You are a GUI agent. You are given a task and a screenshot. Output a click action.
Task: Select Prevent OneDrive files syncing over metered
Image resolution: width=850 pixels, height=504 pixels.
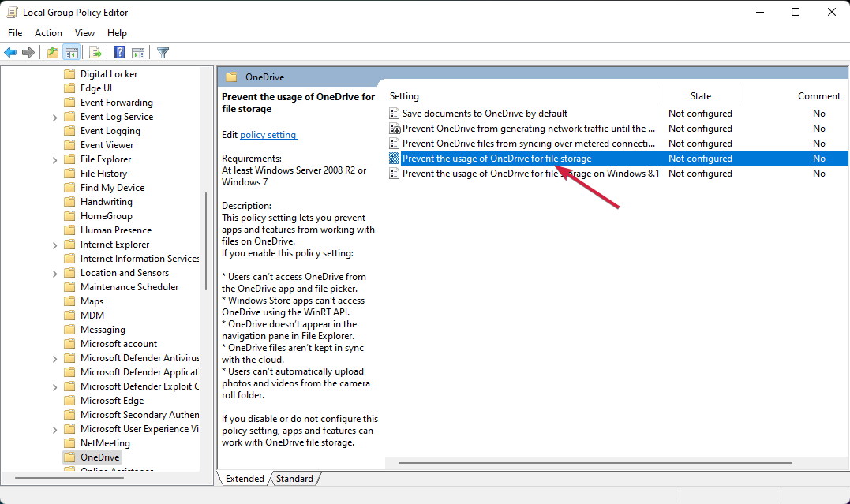(x=529, y=144)
